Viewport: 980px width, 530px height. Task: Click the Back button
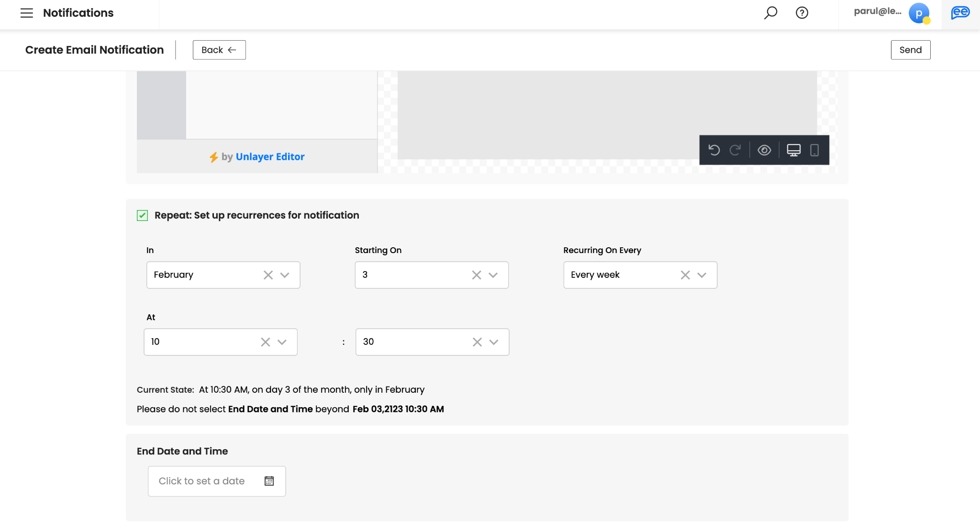pos(219,50)
